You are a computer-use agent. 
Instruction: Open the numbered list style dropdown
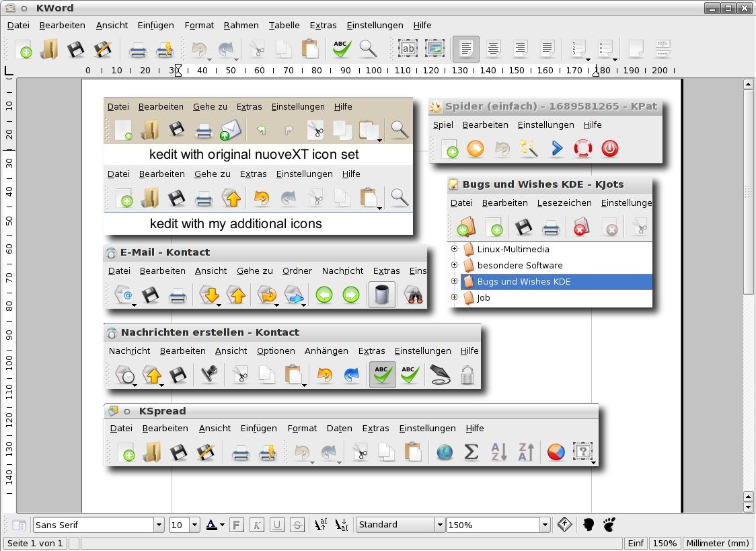589,59
